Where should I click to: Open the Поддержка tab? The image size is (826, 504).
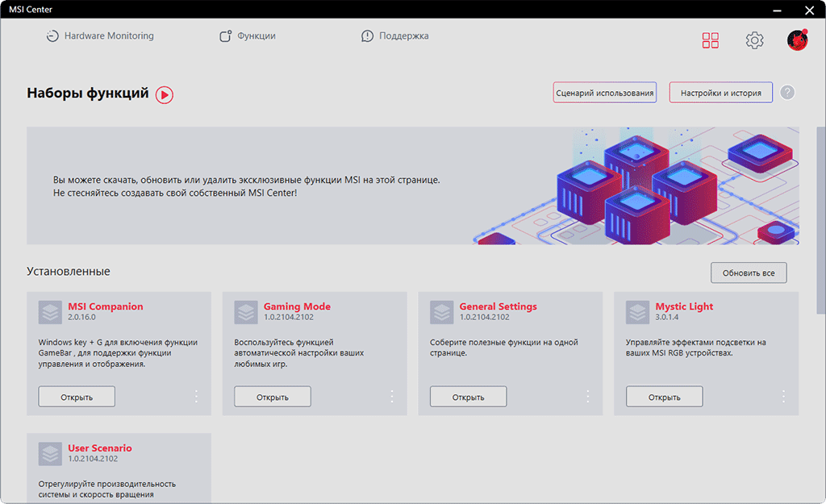pos(394,35)
